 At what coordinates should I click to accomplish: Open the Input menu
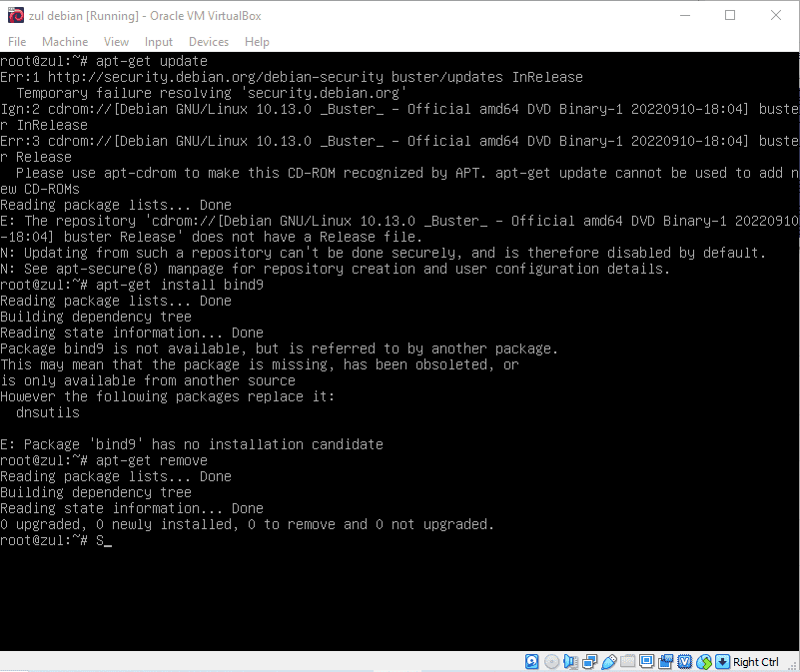[x=158, y=42]
